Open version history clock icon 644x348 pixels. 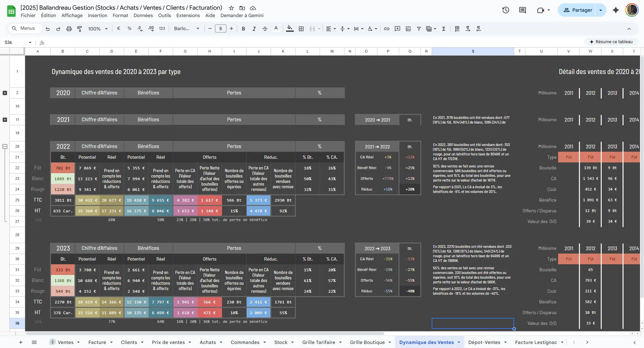click(x=505, y=10)
